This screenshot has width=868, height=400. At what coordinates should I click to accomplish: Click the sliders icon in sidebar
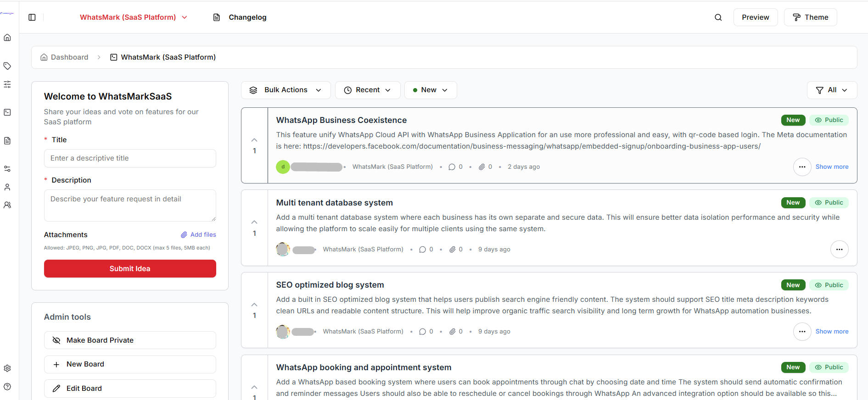coord(7,84)
